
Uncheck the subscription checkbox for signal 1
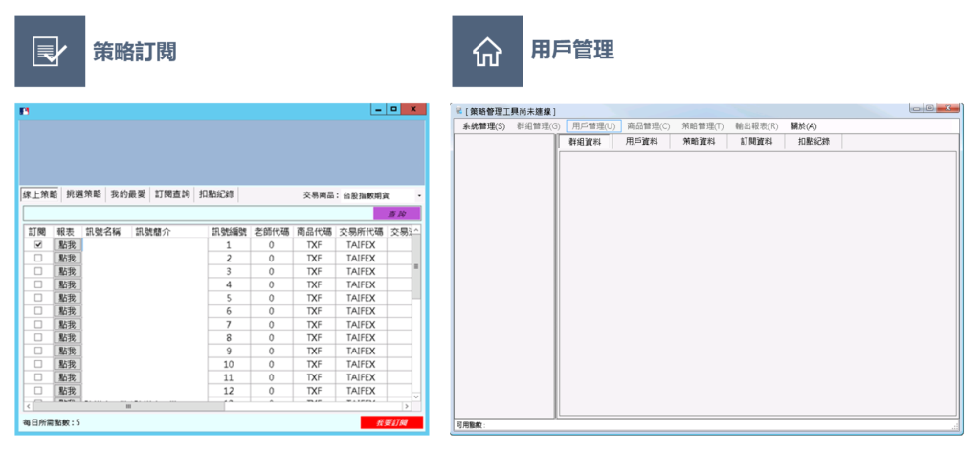[37, 245]
